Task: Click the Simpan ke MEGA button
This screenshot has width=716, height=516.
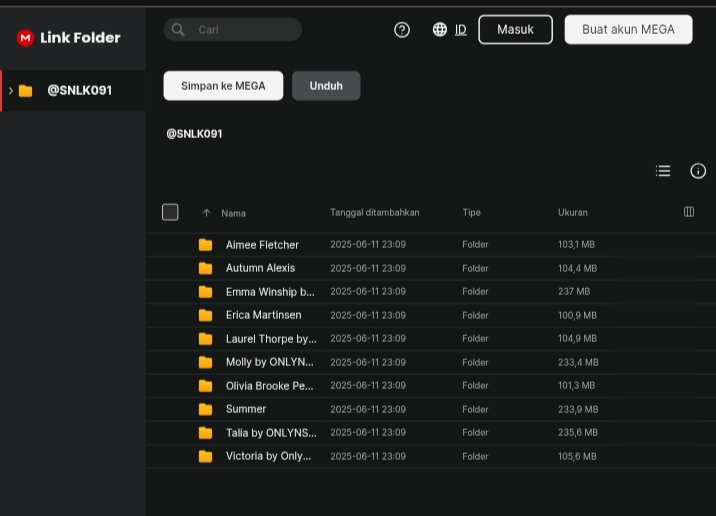Action: (223, 86)
